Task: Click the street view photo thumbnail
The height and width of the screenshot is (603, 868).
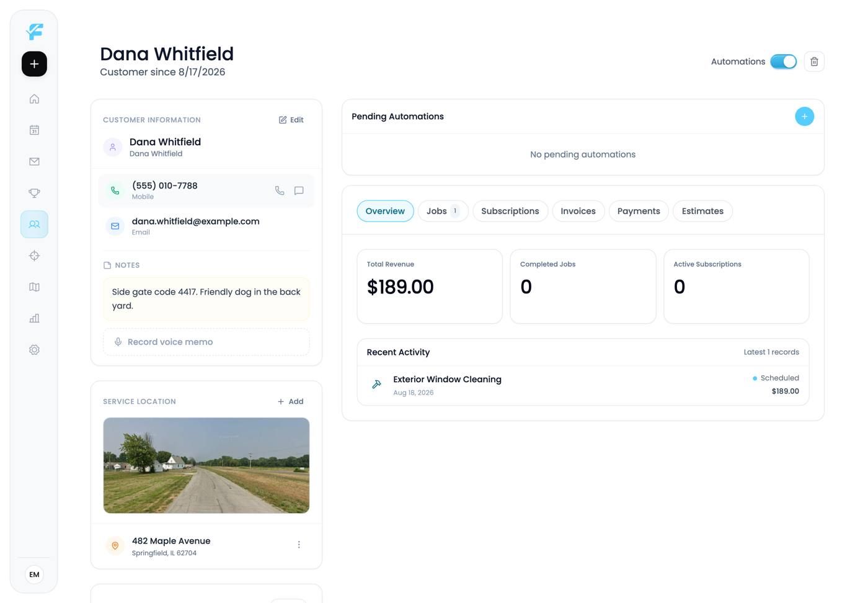Action: coord(206,465)
